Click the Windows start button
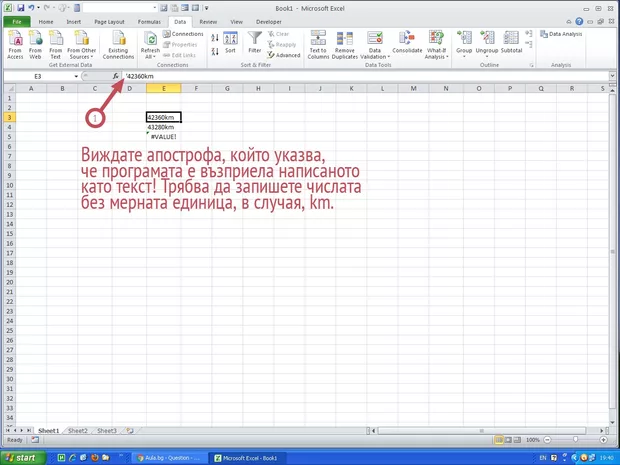Screen dimensions: 620x465 pyautogui.click(x=23, y=458)
